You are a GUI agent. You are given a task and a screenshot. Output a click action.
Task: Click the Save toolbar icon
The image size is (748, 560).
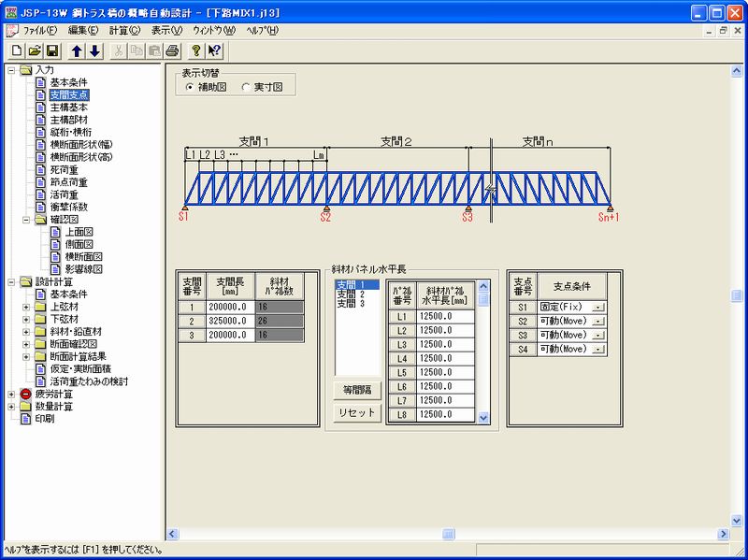tap(52, 50)
